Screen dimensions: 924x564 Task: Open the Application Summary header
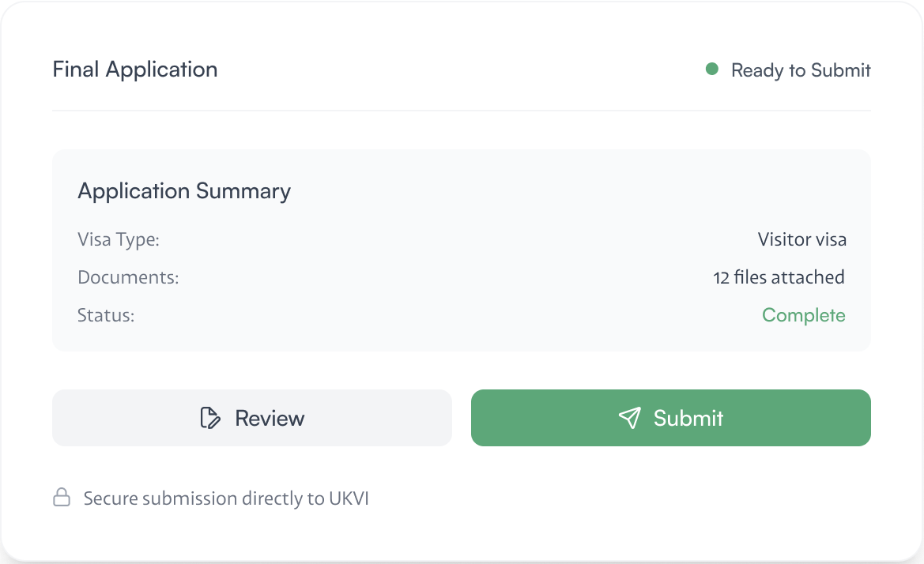(184, 191)
